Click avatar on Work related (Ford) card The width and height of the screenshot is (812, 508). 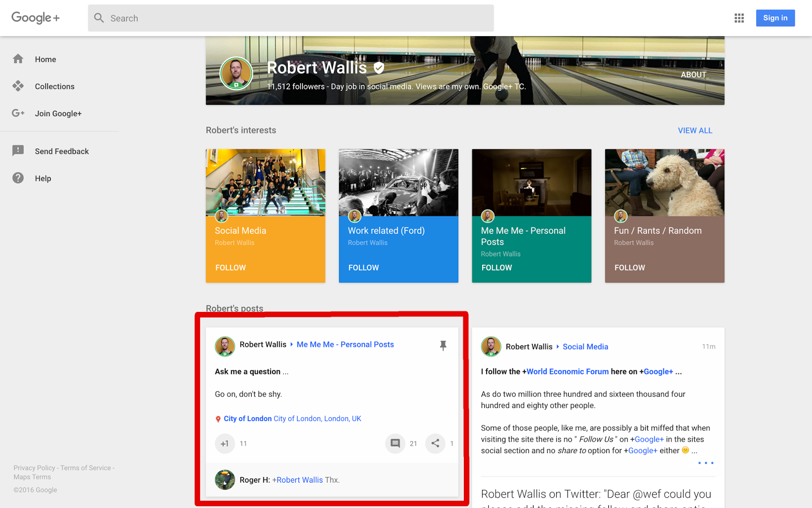pos(355,216)
